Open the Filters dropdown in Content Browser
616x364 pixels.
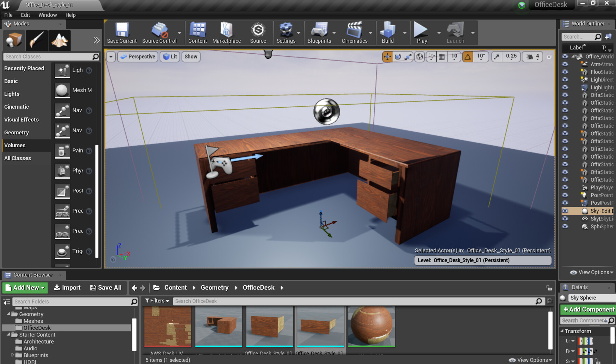[157, 301]
